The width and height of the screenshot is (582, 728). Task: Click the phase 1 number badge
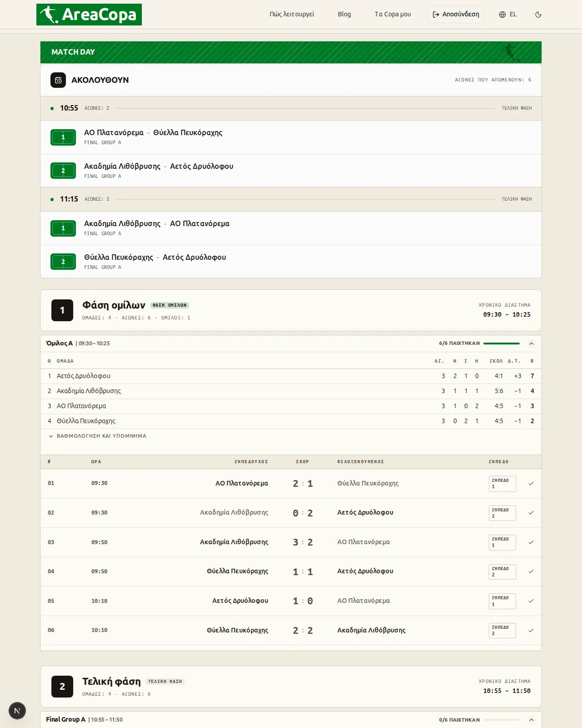coord(62,310)
